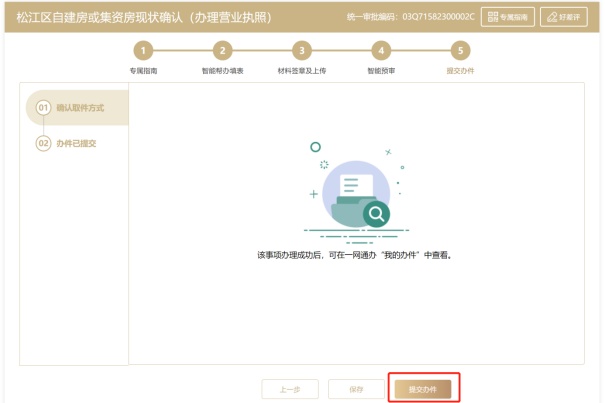605x403 pixels.
Task: Click the 提交办件 submit button
Action: (422, 389)
